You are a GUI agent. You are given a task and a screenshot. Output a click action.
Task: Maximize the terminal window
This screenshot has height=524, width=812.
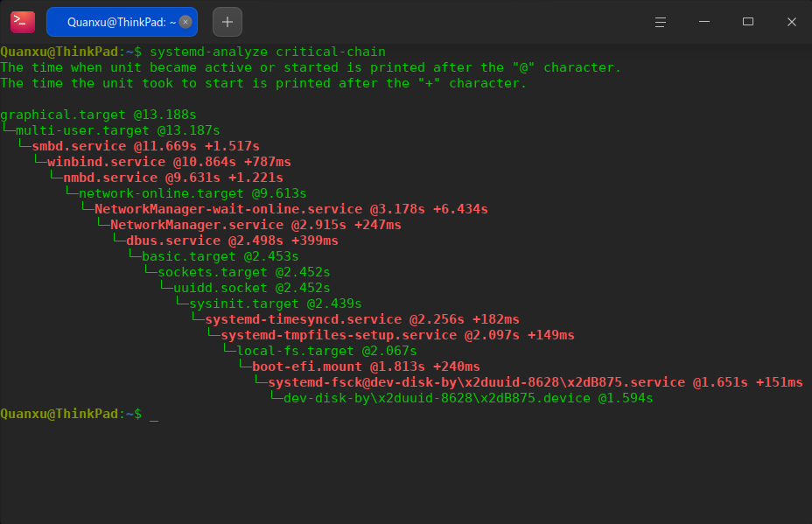click(x=748, y=22)
